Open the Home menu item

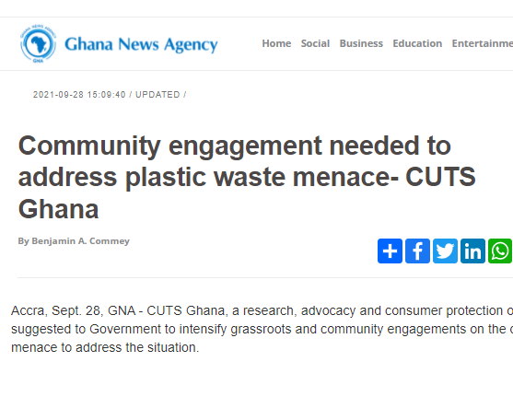[276, 43]
